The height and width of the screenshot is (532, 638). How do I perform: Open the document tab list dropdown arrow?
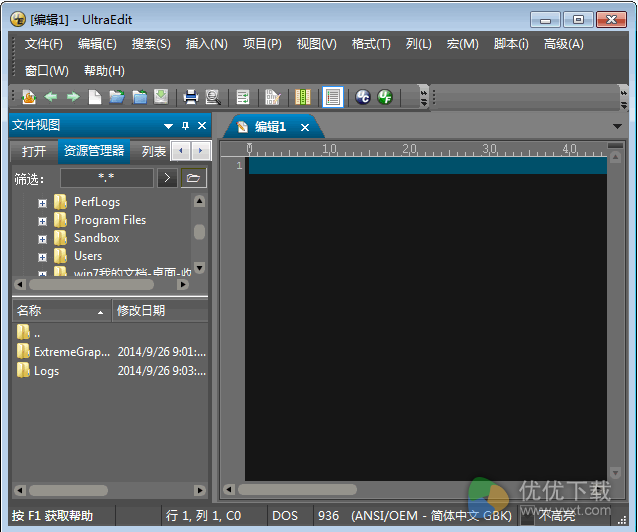point(617,127)
